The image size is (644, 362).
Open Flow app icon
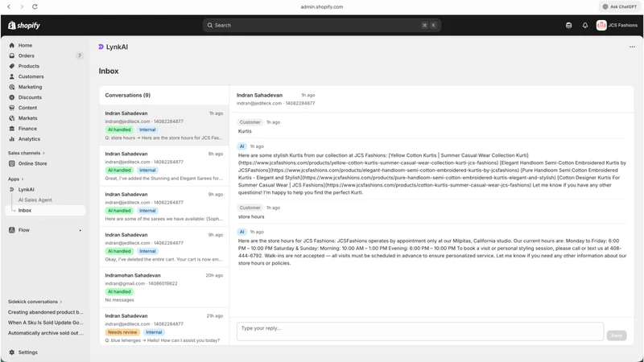tap(11, 230)
